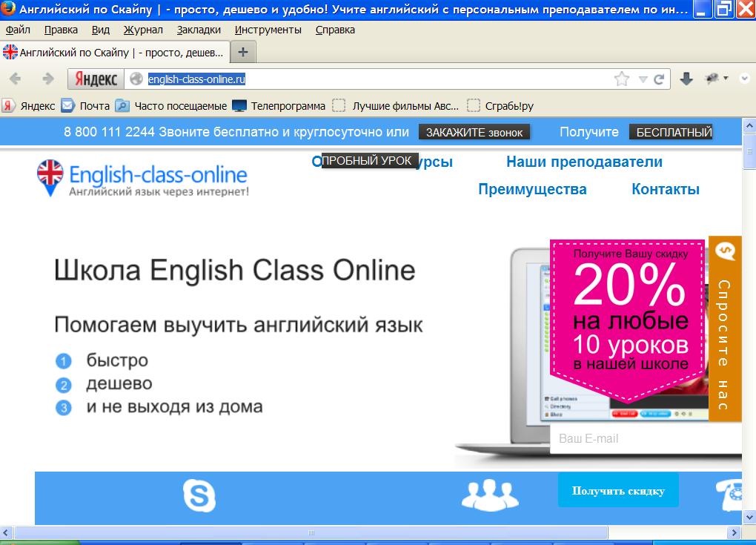The image size is (756, 545).
Task: Open the Инструменты menu
Action: pyautogui.click(x=268, y=30)
